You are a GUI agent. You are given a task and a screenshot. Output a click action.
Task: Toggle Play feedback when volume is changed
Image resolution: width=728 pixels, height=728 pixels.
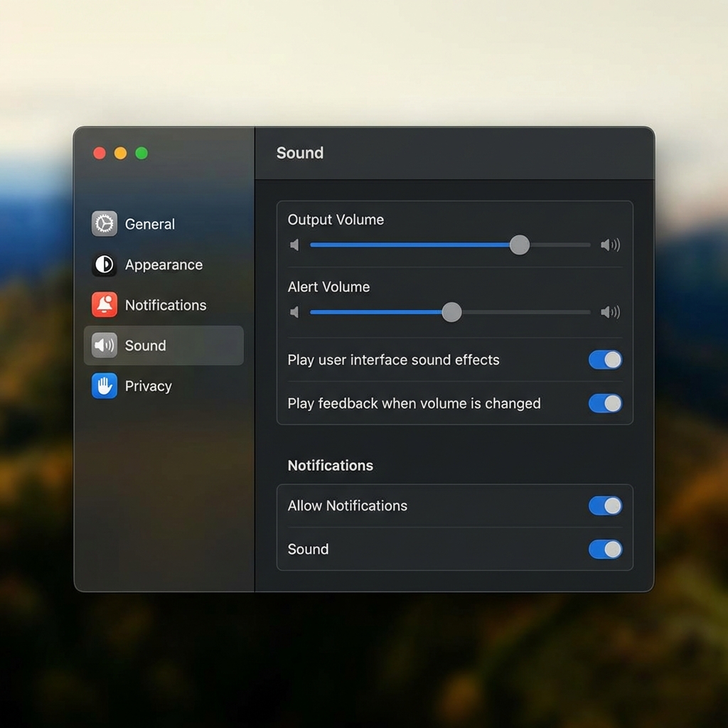point(605,404)
